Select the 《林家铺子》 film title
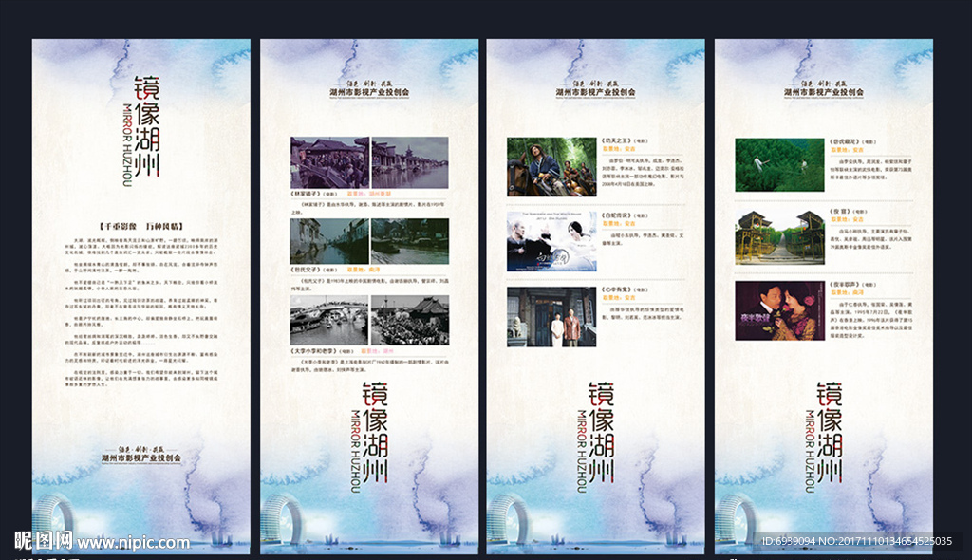972x560 pixels. [x=307, y=195]
